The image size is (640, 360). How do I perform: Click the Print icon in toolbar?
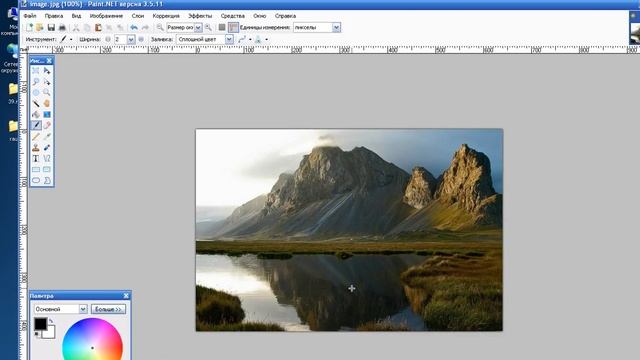click(x=62, y=27)
